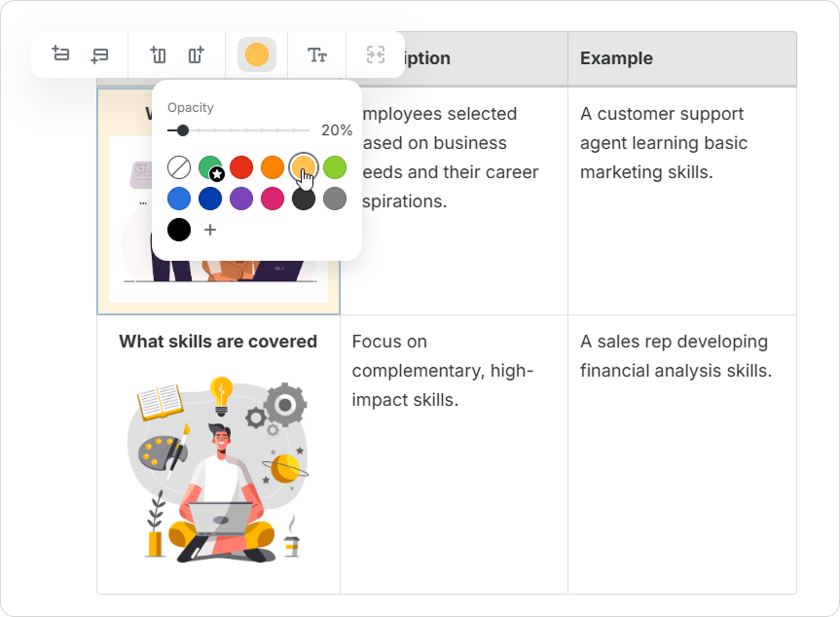This screenshot has width=840, height=617.
Task: Click the insert column left icon
Action: [x=158, y=54]
